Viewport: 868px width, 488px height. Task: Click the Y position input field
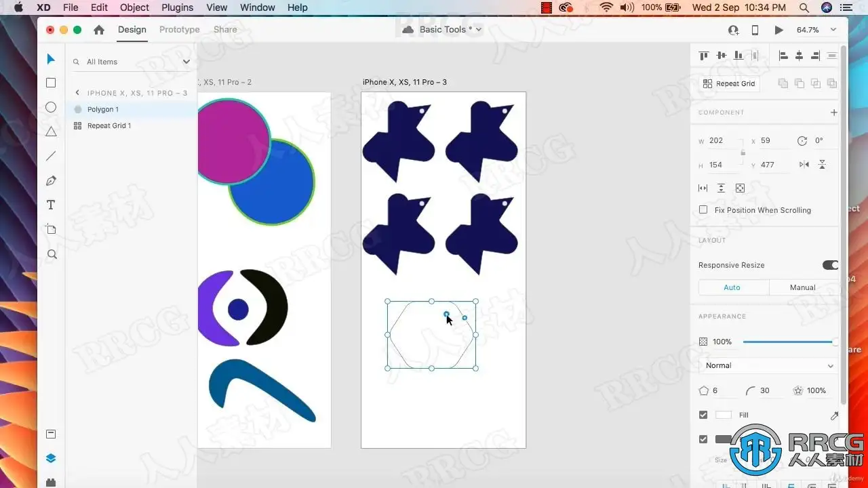[774, 165]
